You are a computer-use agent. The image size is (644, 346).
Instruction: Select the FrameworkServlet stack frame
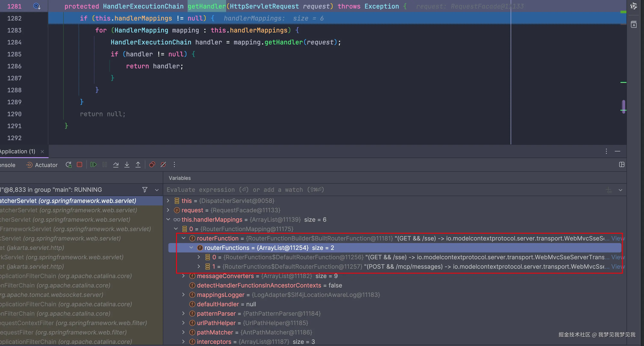coord(81,229)
